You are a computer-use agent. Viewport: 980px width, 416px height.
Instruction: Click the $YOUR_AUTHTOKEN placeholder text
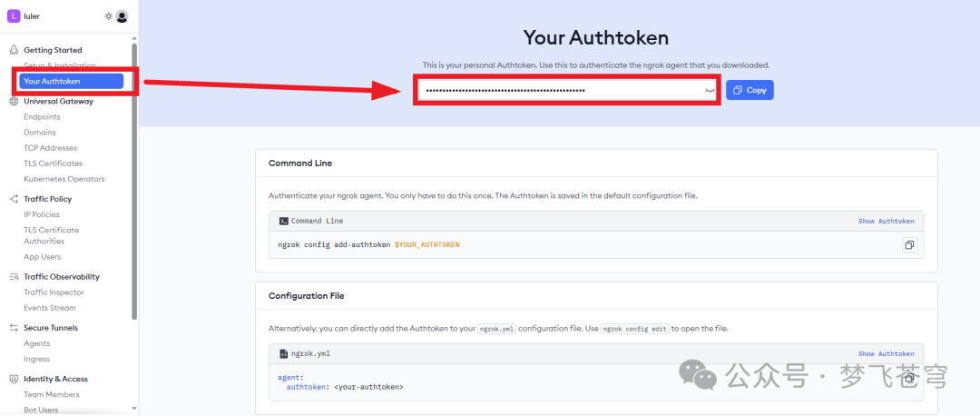(426, 244)
